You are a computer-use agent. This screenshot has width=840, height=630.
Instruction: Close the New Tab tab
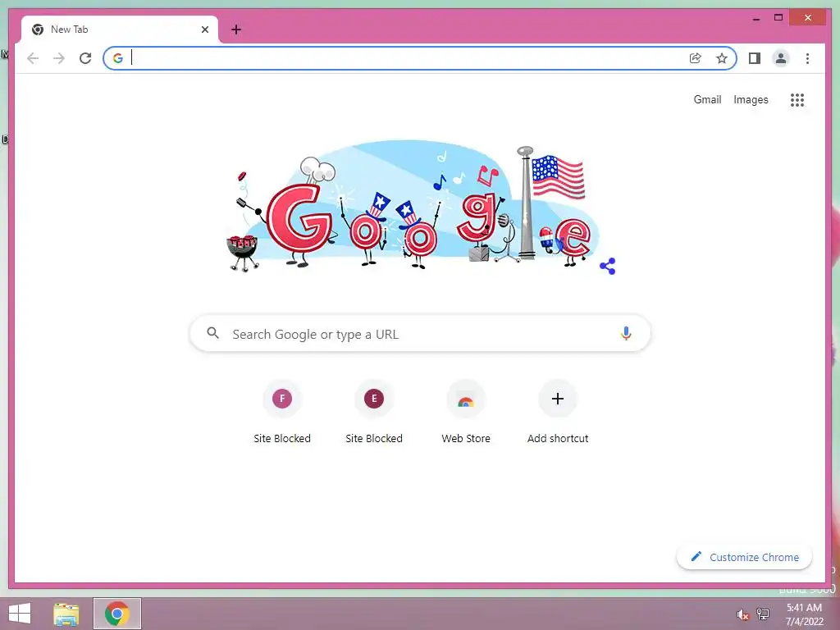(204, 30)
